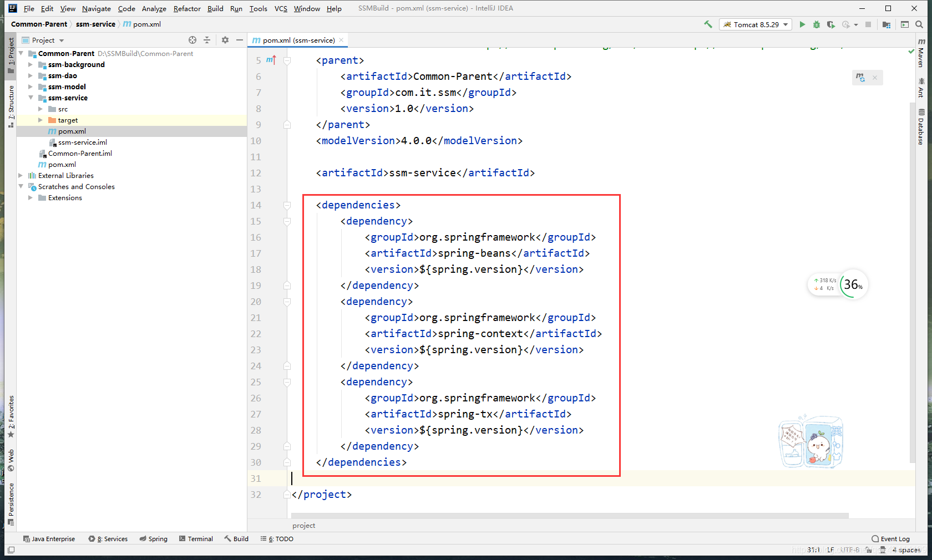
Task: Open the File menu
Action: pos(29,8)
